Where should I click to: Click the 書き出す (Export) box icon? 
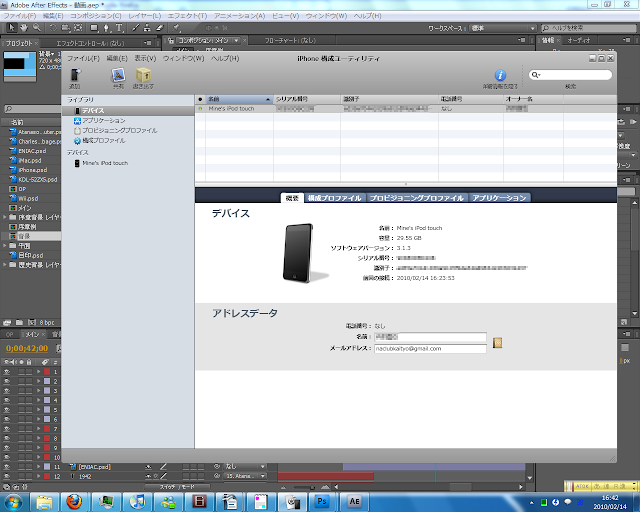click(x=144, y=76)
